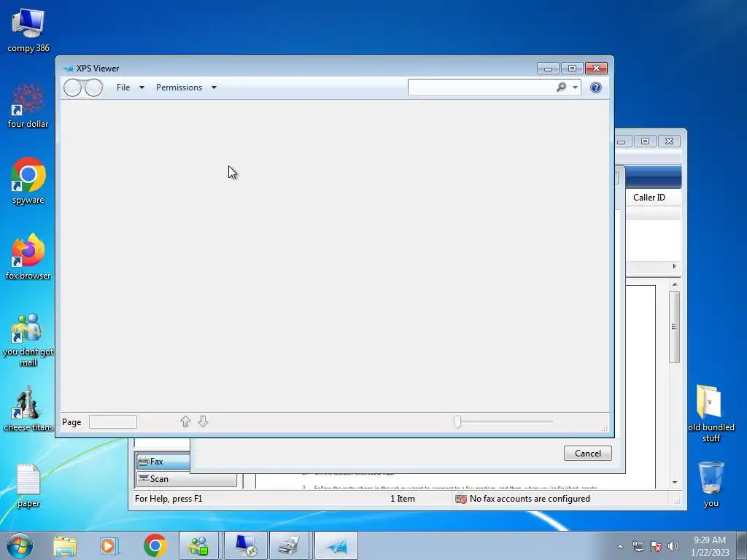The width and height of the screenshot is (747, 560).
Task: Open Chrome from the taskbar
Action: [x=155, y=545]
